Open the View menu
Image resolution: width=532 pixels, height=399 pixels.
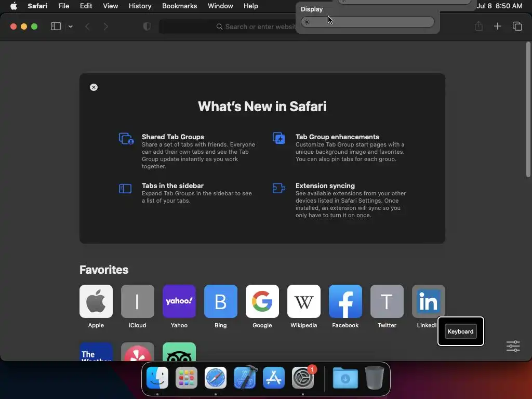[x=110, y=6]
